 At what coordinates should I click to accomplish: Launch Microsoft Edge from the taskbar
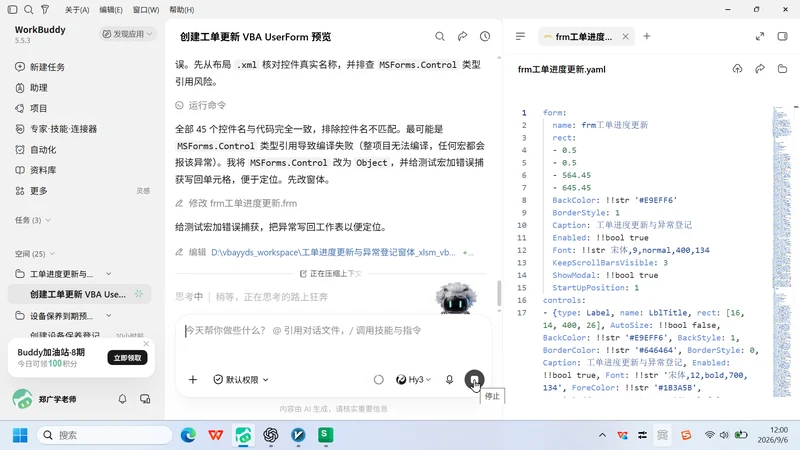188,435
